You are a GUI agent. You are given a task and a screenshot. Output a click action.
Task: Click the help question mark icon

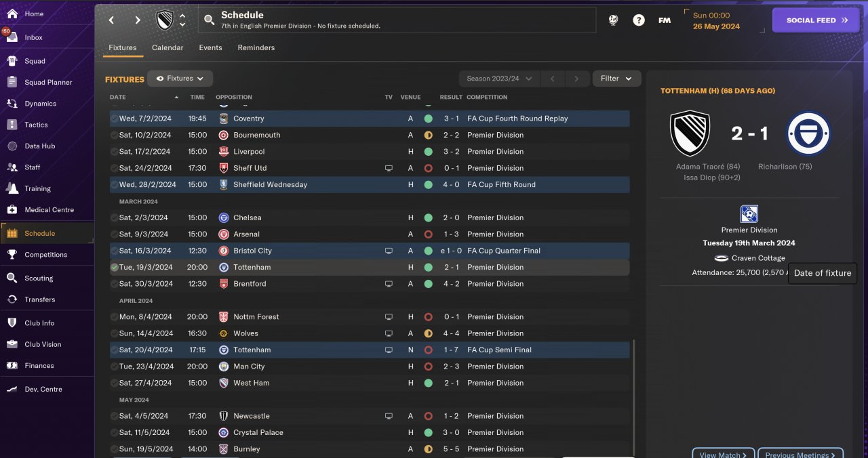click(639, 20)
